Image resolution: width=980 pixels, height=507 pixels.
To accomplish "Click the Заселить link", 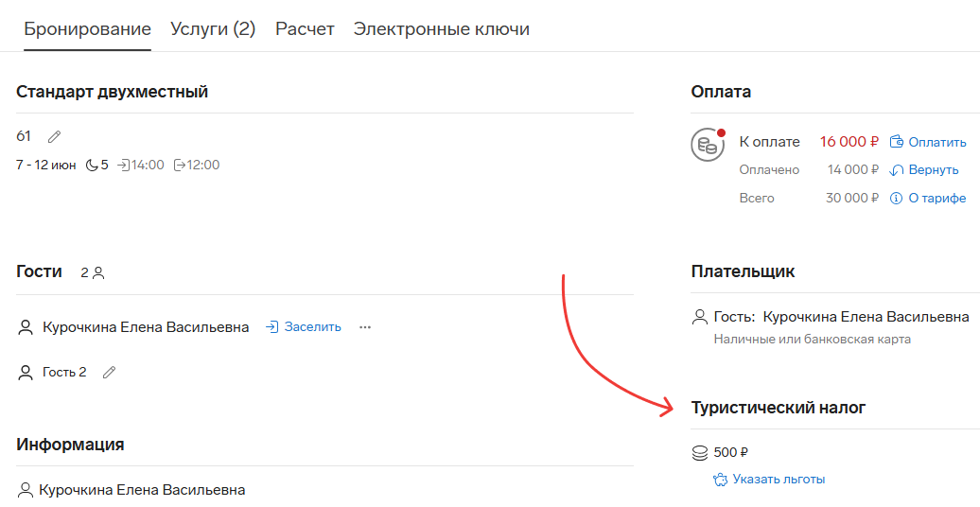I will [312, 327].
